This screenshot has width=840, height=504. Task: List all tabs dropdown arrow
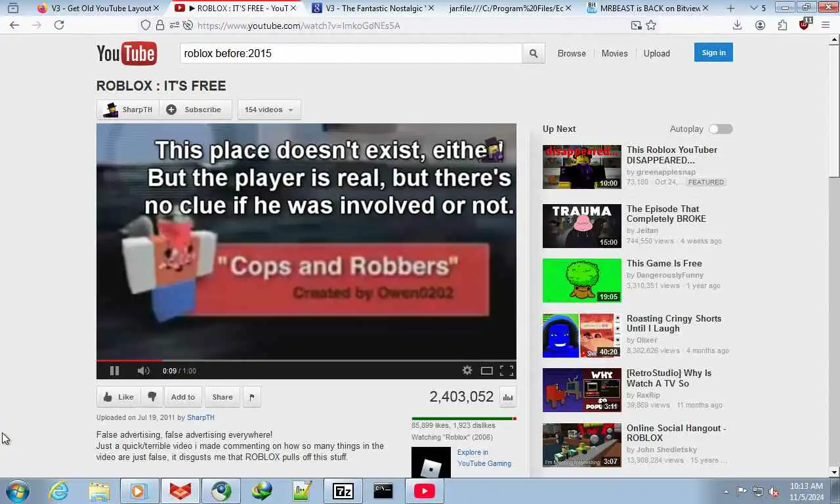click(753, 9)
